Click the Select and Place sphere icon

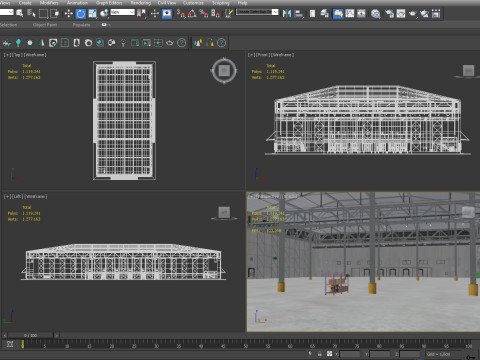(x=104, y=13)
